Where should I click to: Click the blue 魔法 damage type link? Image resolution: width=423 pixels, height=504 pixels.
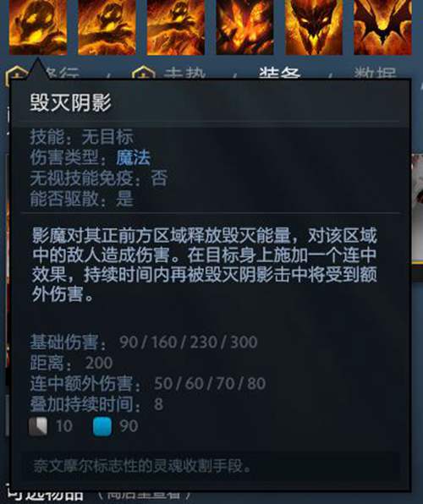134,158
